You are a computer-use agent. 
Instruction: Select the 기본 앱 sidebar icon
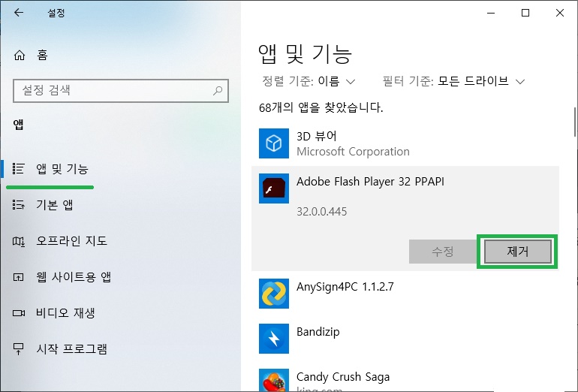pos(19,205)
